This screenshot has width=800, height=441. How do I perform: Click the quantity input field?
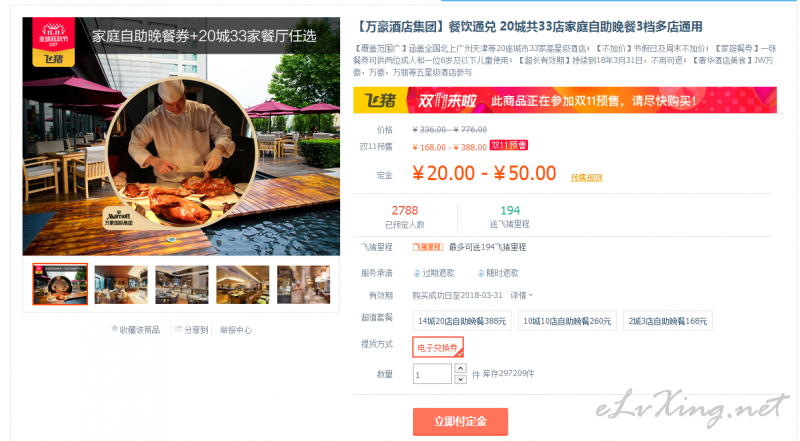(x=432, y=374)
